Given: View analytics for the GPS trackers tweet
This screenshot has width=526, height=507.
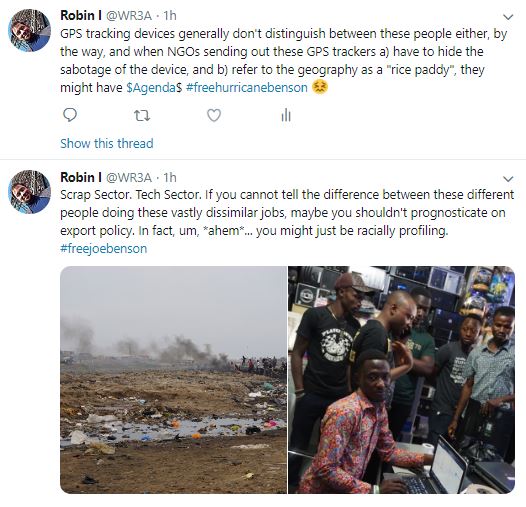Looking at the screenshot, I should [286, 115].
